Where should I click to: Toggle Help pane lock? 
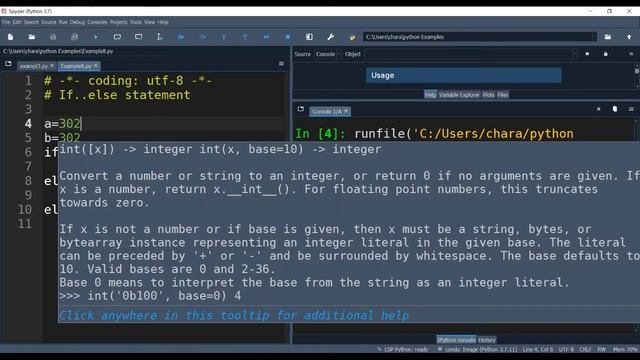[x=606, y=54]
